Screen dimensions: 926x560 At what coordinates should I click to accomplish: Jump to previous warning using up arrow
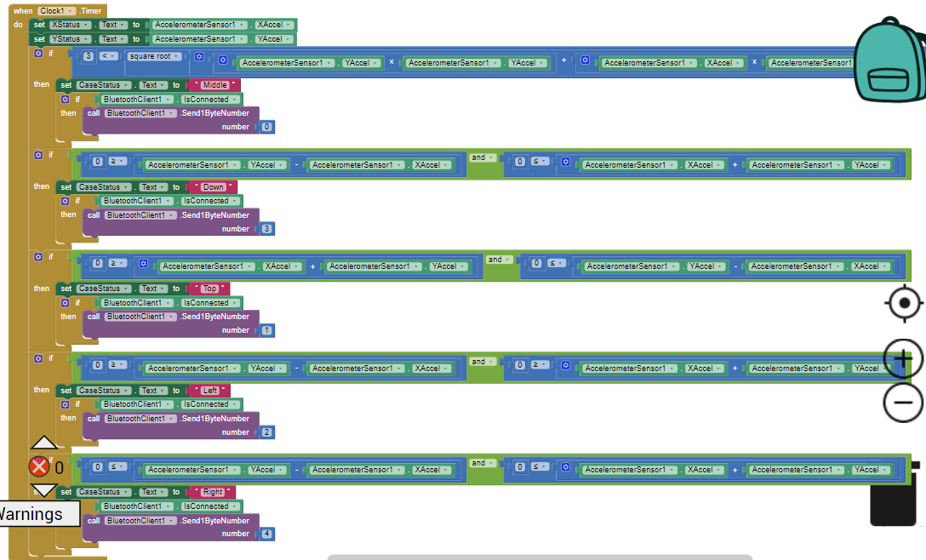[44, 443]
